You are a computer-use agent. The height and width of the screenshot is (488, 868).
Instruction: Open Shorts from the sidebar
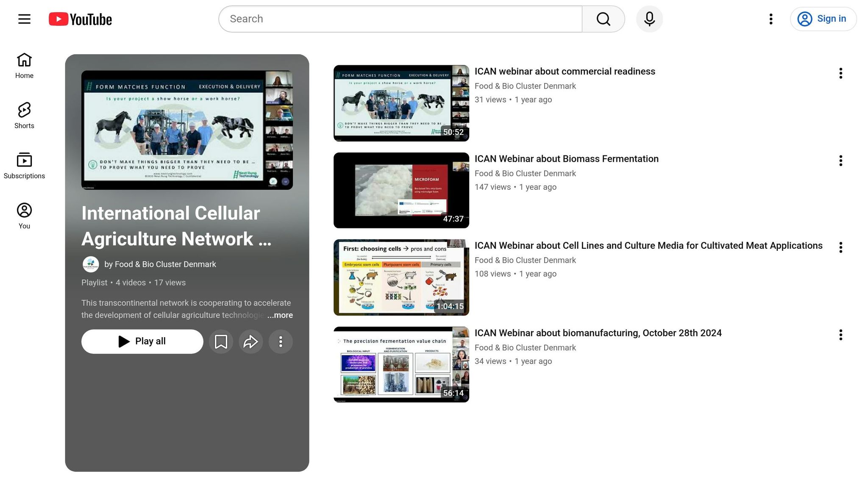(x=24, y=116)
